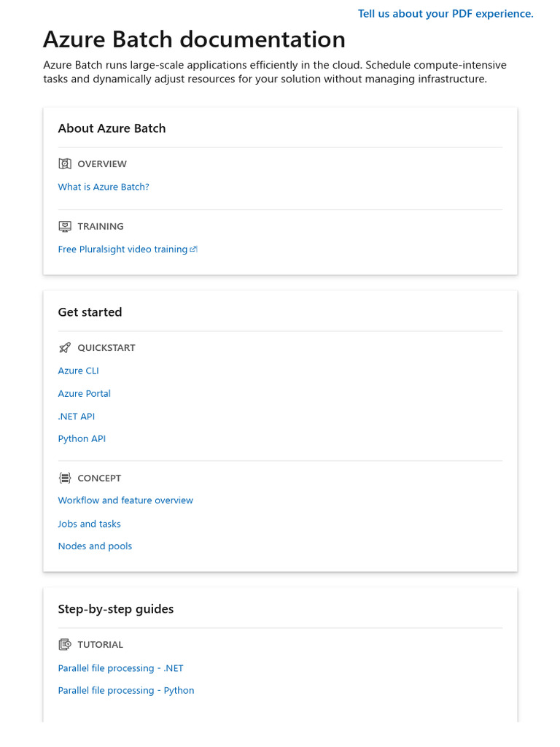
Task: Open Workflow and feature overview link
Action: [x=125, y=500]
